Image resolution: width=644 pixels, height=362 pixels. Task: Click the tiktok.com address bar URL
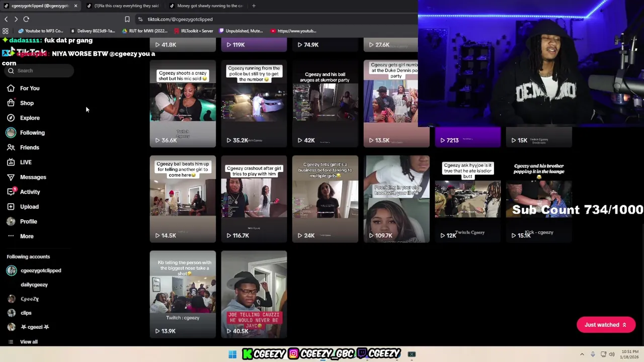coord(180,19)
